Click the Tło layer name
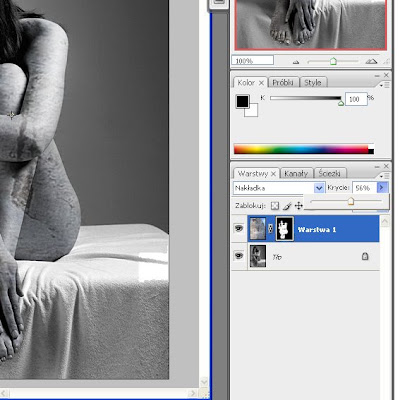400x400 pixels. tap(277, 257)
